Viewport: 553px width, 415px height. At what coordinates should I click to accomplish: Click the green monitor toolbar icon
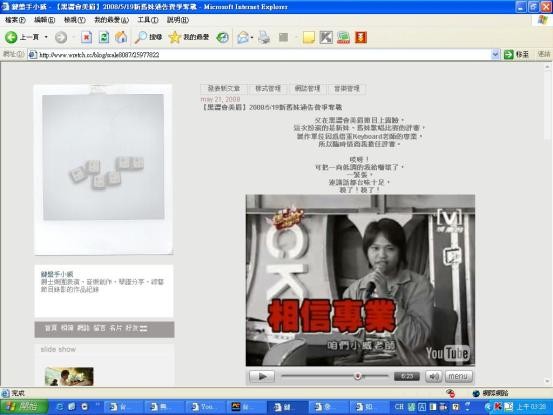click(x=343, y=37)
